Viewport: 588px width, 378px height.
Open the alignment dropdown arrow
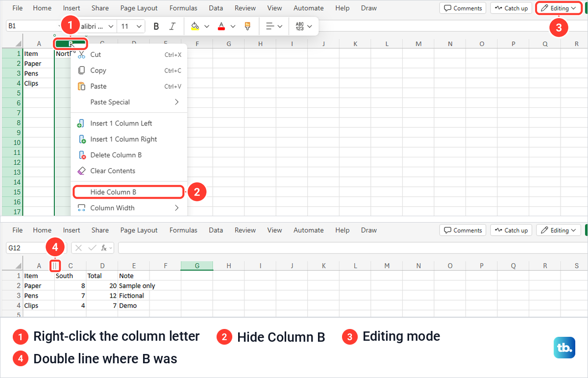(280, 26)
